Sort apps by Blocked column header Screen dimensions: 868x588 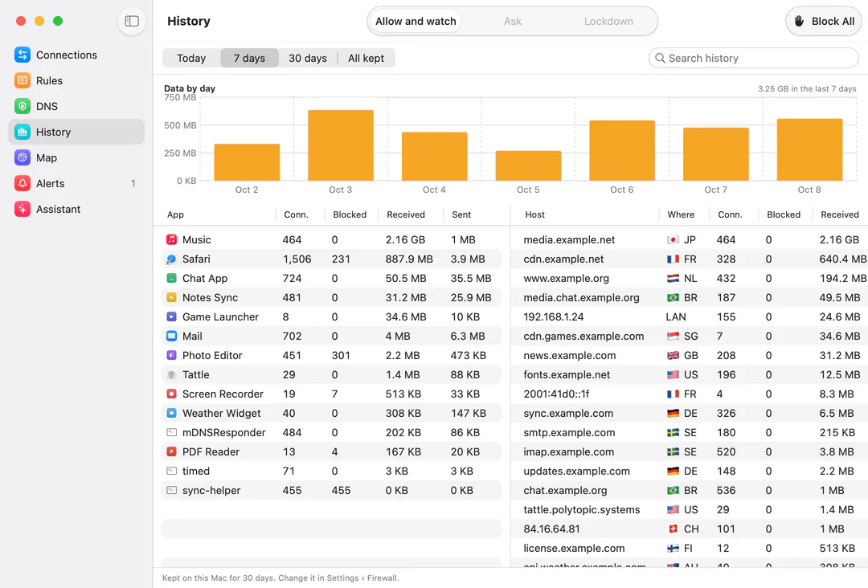coord(350,214)
